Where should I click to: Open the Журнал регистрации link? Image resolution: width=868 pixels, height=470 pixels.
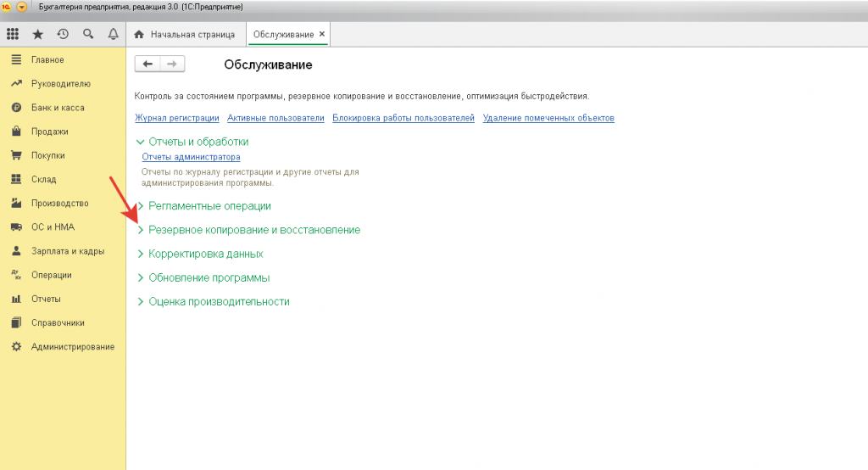177,118
